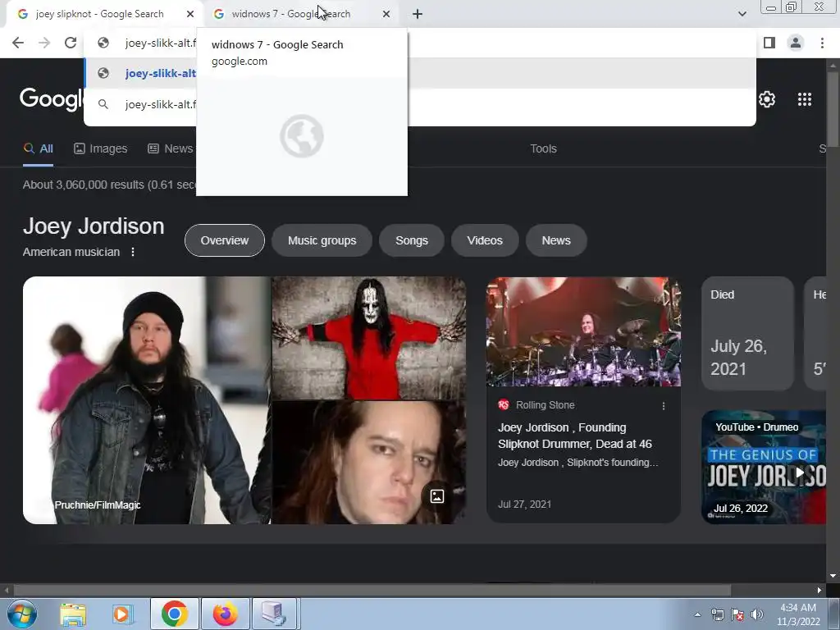Click the horizontal scrollbar thumb
The image size is (840, 630).
click(372, 590)
